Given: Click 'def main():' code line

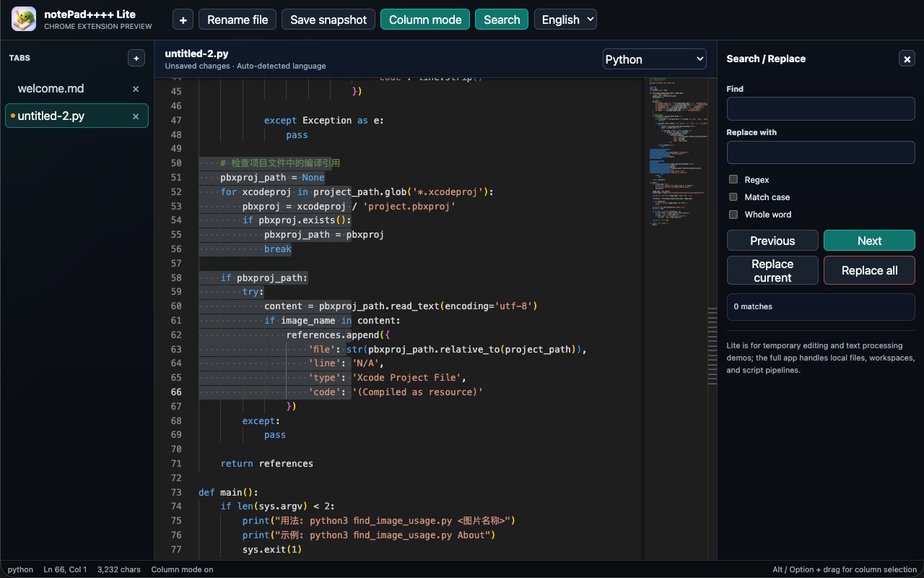Looking at the screenshot, I should (228, 493).
